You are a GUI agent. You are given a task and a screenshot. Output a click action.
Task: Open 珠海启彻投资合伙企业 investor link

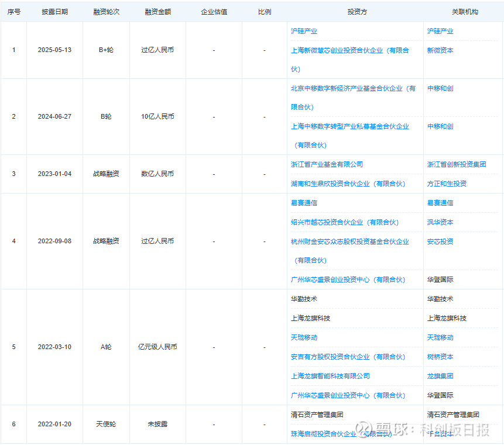(x=341, y=434)
